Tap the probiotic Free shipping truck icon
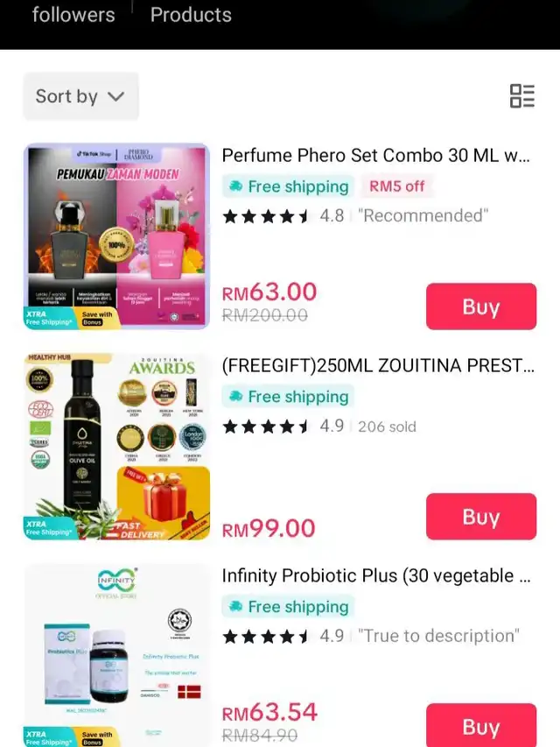Screen dimensions: 560x747 click(235, 607)
